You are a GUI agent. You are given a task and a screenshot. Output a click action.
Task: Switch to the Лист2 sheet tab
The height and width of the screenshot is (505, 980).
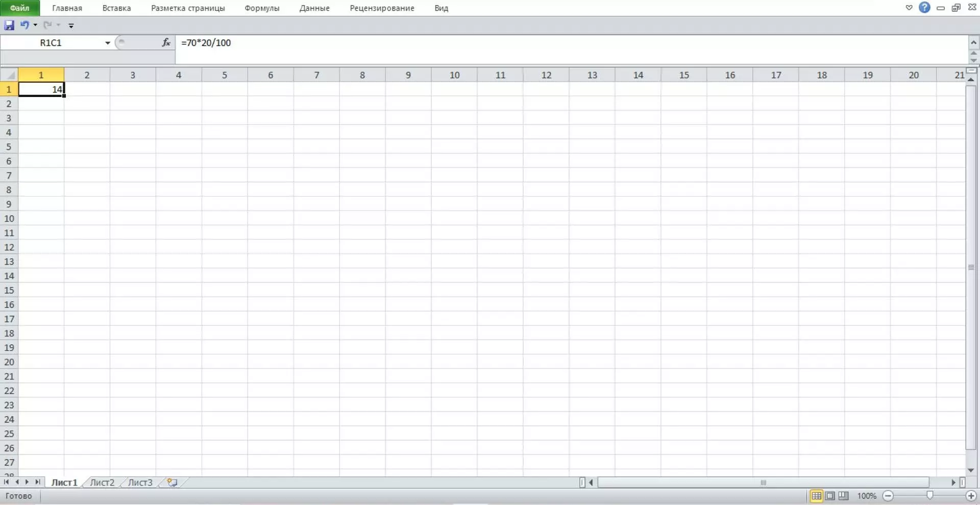[102, 483]
